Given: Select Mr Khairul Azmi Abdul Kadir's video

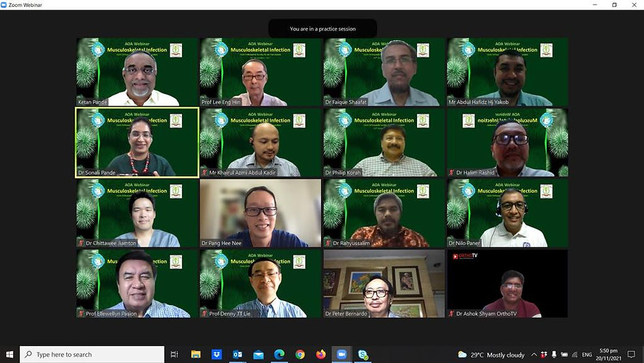Looking at the screenshot, I should pos(260,142).
